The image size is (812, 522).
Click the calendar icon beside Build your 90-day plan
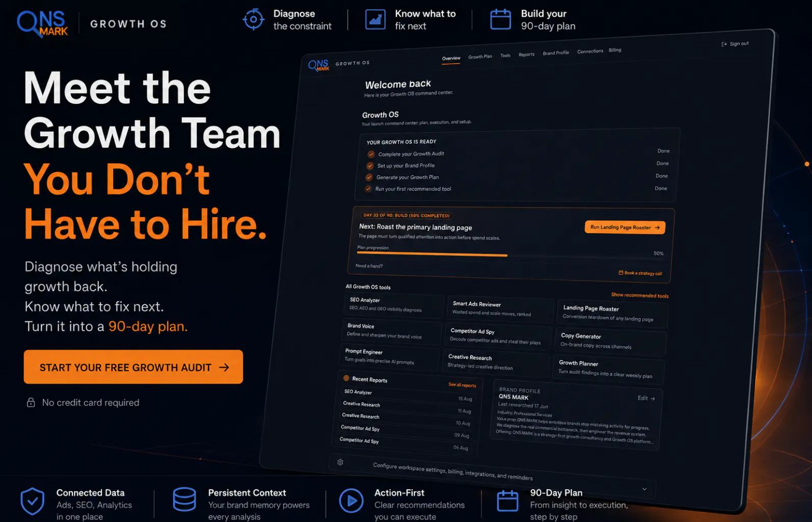(501, 19)
